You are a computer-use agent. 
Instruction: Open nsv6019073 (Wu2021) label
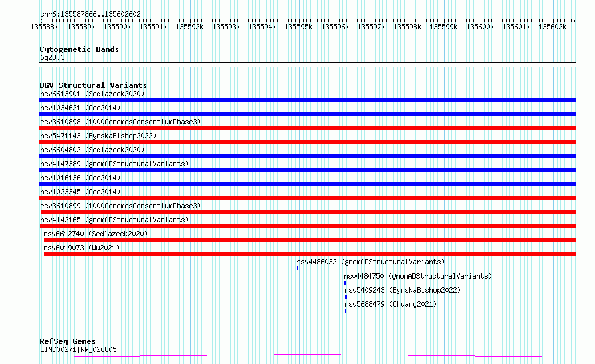(82, 248)
